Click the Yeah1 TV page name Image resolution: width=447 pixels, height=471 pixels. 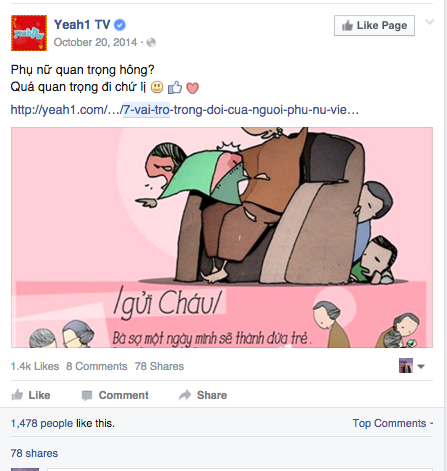[82, 25]
